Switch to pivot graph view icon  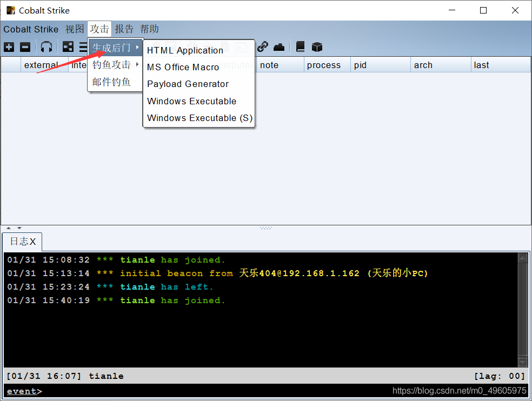coord(68,47)
